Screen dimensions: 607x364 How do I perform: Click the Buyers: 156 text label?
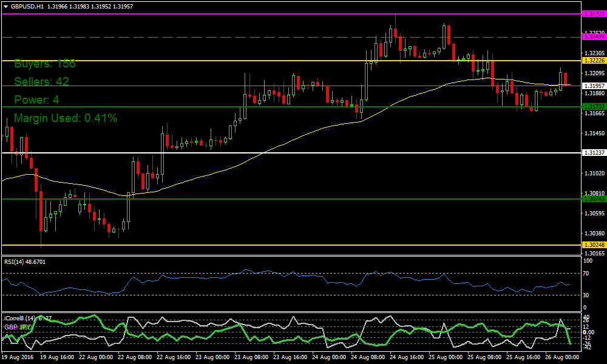click(x=44, y=64)
